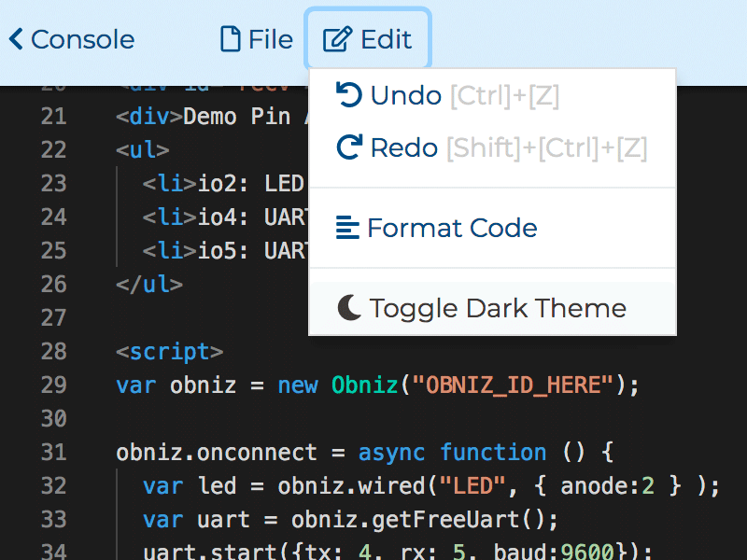This screenshot has width=747, height=560.
Task: Click the baud value 9600
Action: tap(587, 552)
